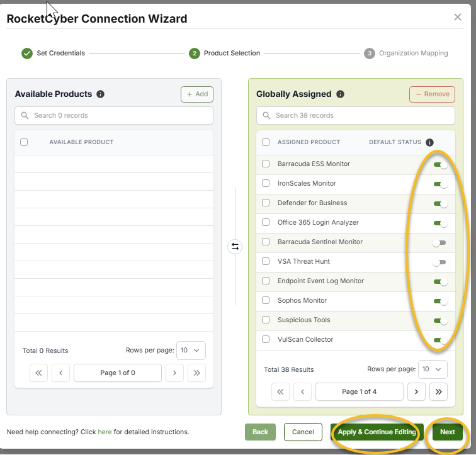
Task: Check the select-all Available Product checkbox
Action: click(24, 142)
